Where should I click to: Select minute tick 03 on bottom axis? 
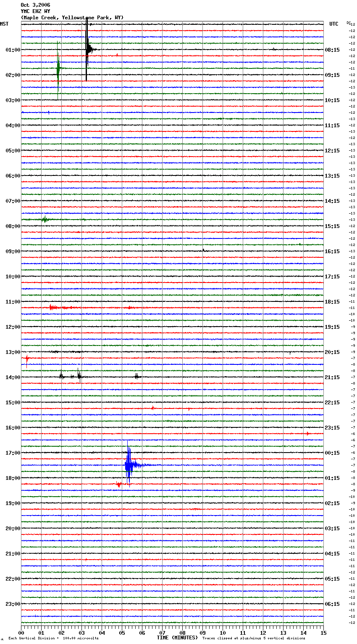click(x=81, y=633)
